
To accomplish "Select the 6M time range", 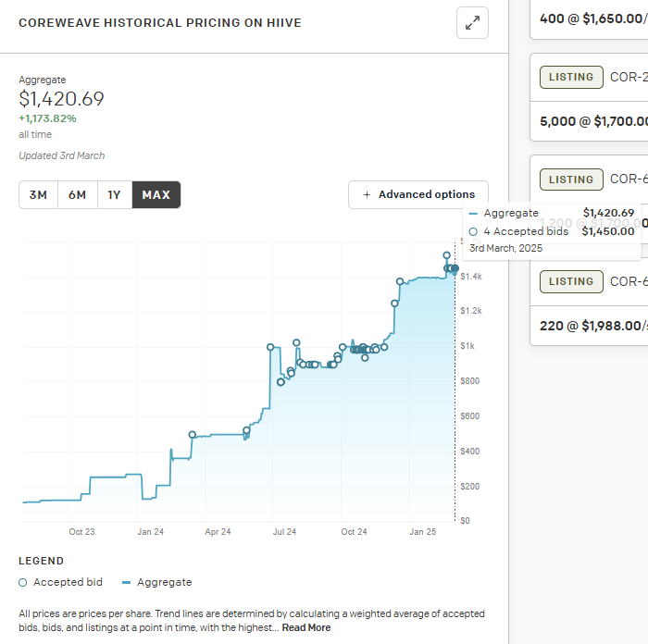I will (x=78, y=194).
